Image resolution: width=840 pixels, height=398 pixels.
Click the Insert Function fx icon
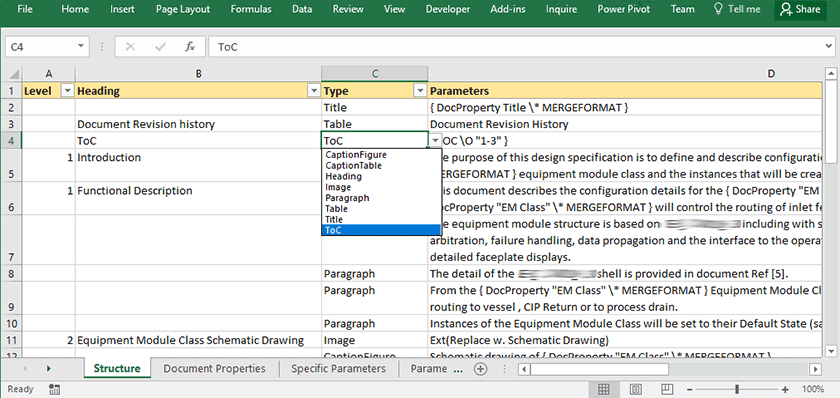190,47
